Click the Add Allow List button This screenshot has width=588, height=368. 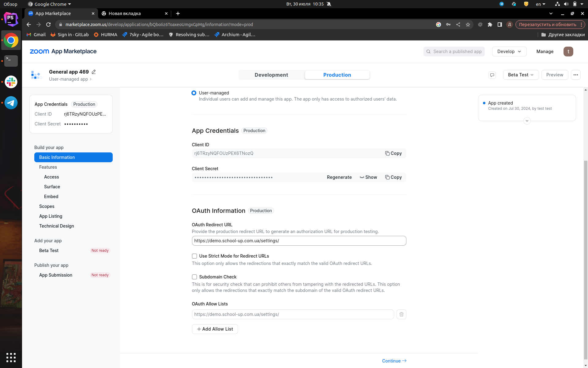[x=215, y=329]
